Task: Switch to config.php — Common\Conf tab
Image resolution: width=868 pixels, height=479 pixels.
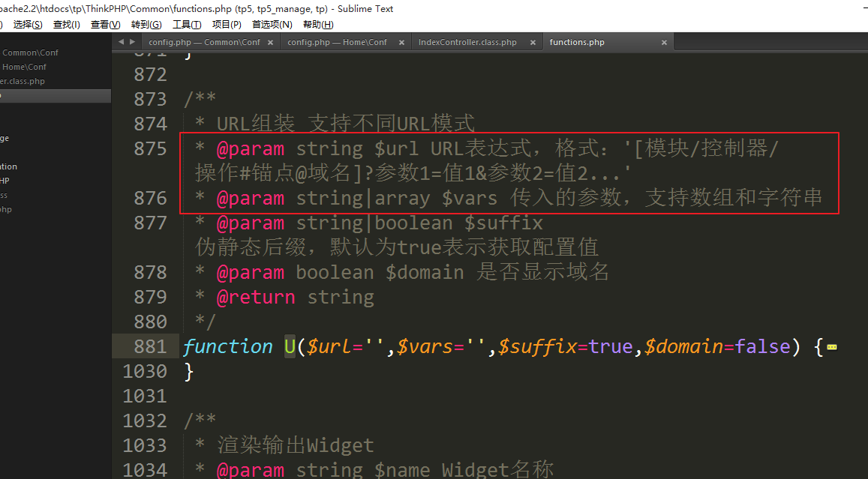Action: pyautogui.click(x=204, y=43)
